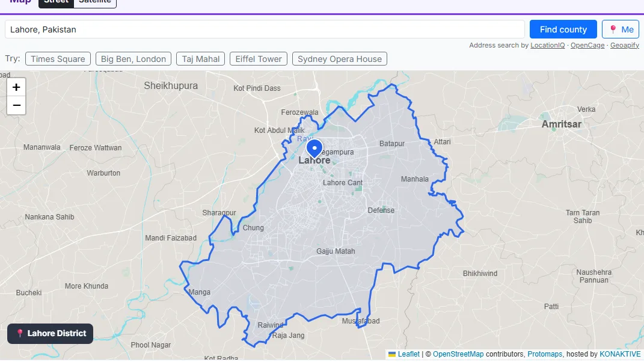The image size is (644, 362).
Task: Click the Patti label on map
Action: coord(551,307)
